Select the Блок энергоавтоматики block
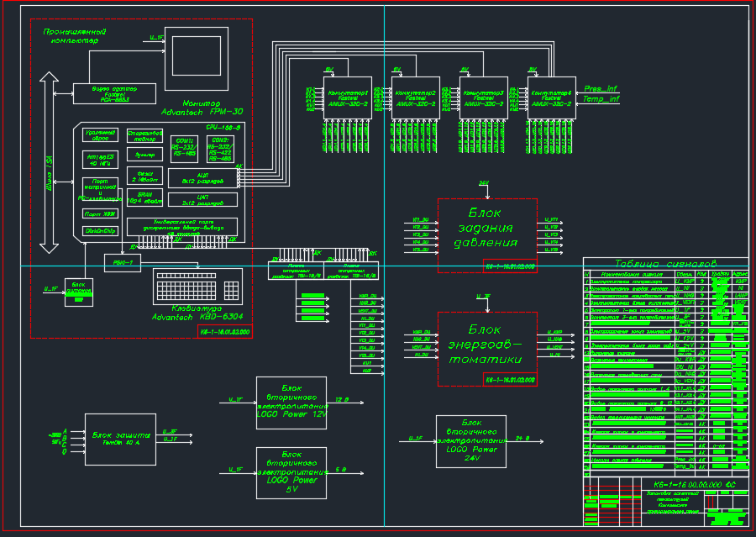The height and width of the screenshot is (537, 756). (x=487, y=349)
